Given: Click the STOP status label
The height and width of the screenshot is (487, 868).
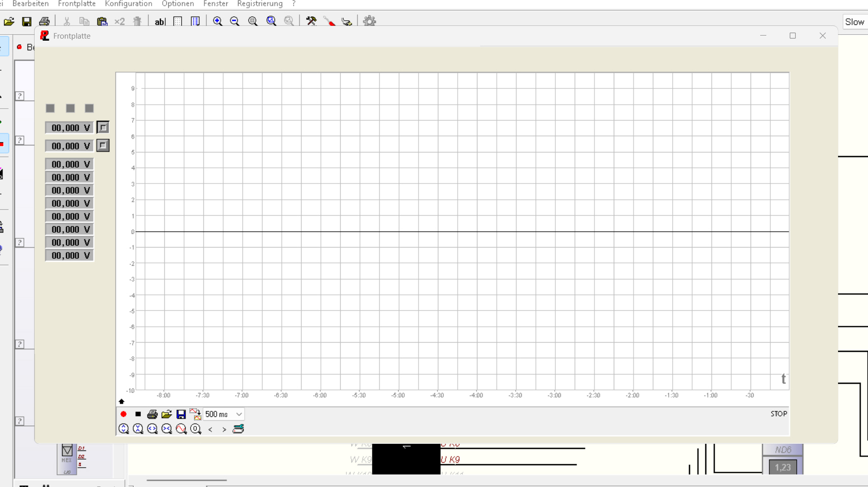Looking at the screenshot, I should pyautogui.click(x=779, y=414).
